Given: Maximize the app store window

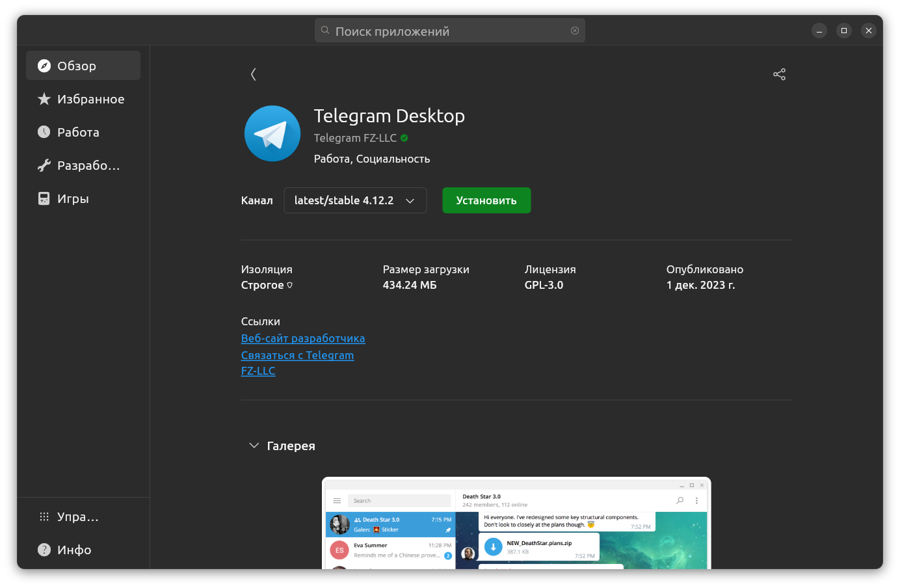Looking at the screenshot, I should pyautogui.click(x=844, y=31).
